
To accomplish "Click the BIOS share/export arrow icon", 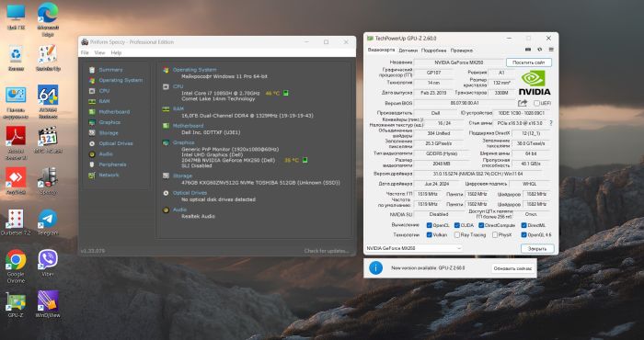I will 523,103.
